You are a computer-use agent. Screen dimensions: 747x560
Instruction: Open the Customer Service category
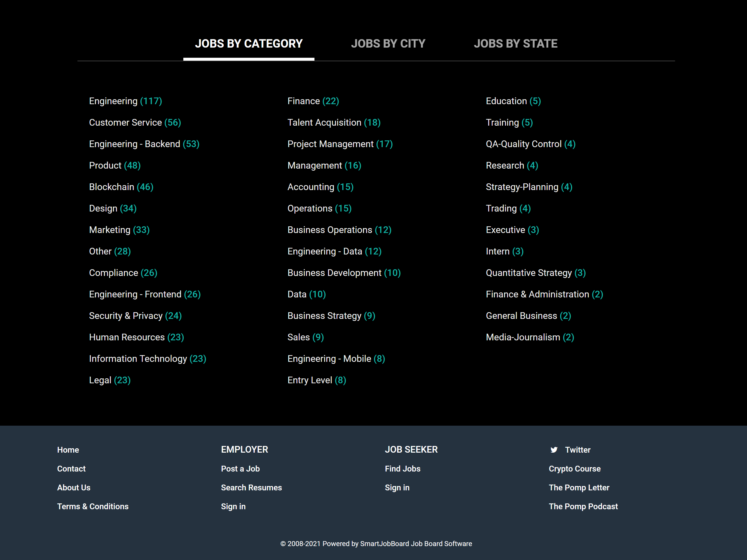(x=125, y=122)
